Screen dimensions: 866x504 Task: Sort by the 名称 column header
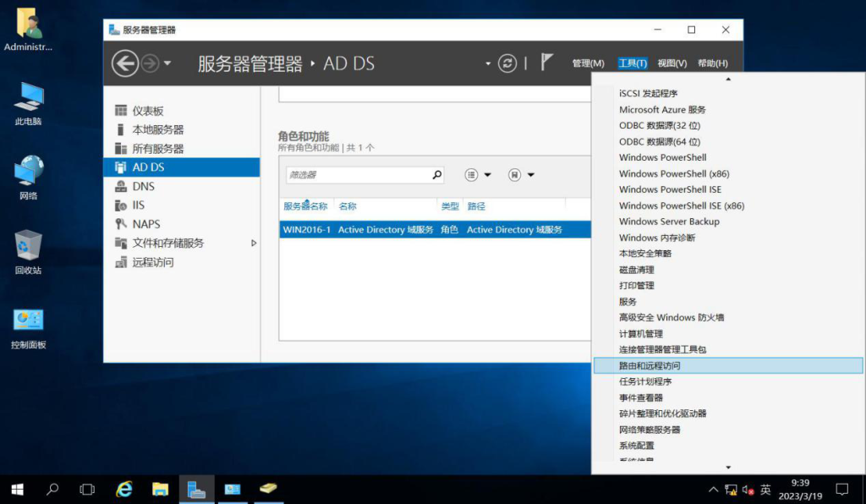tap(348, 206)
